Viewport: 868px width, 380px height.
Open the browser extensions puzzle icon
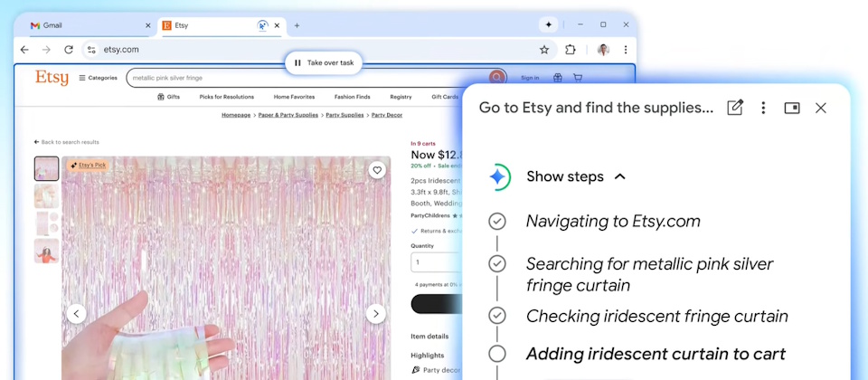click(571, 50)
